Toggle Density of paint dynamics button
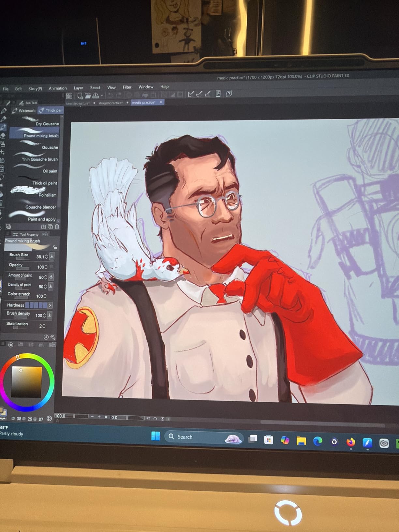399x532 pixels. 51,286
